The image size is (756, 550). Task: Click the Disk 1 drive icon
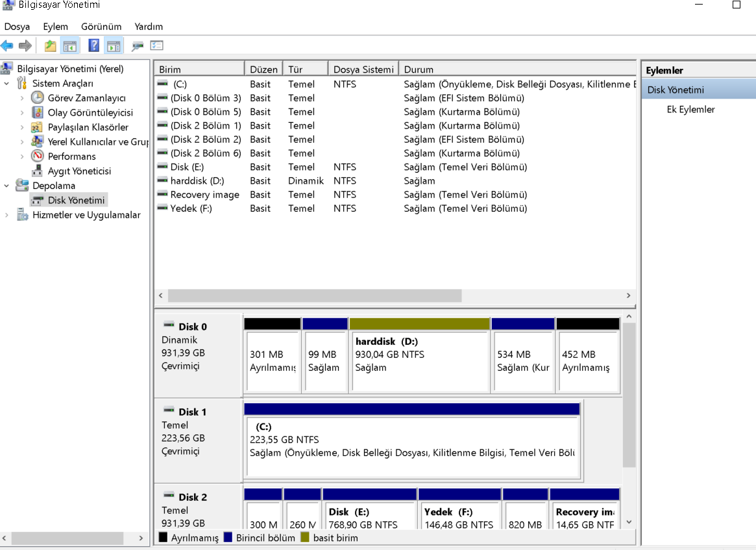click(x=169, y=410)
